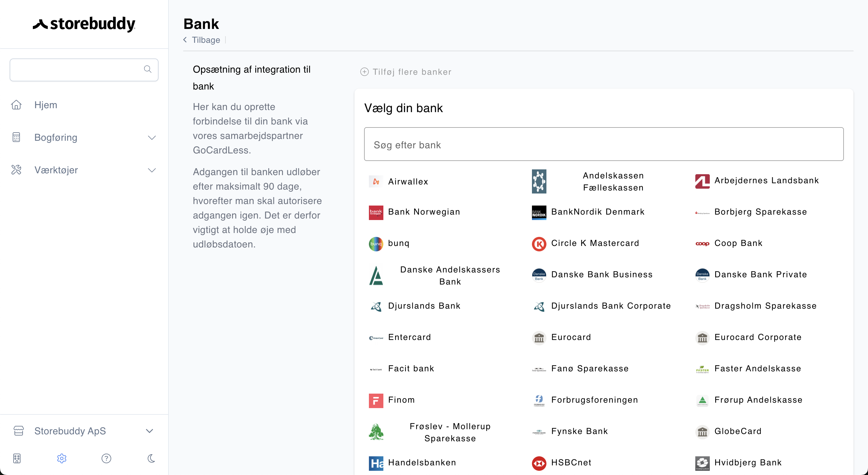Open help via the question mark icon
The height and width of the screenshot is (475, 868).
point(106,458)
